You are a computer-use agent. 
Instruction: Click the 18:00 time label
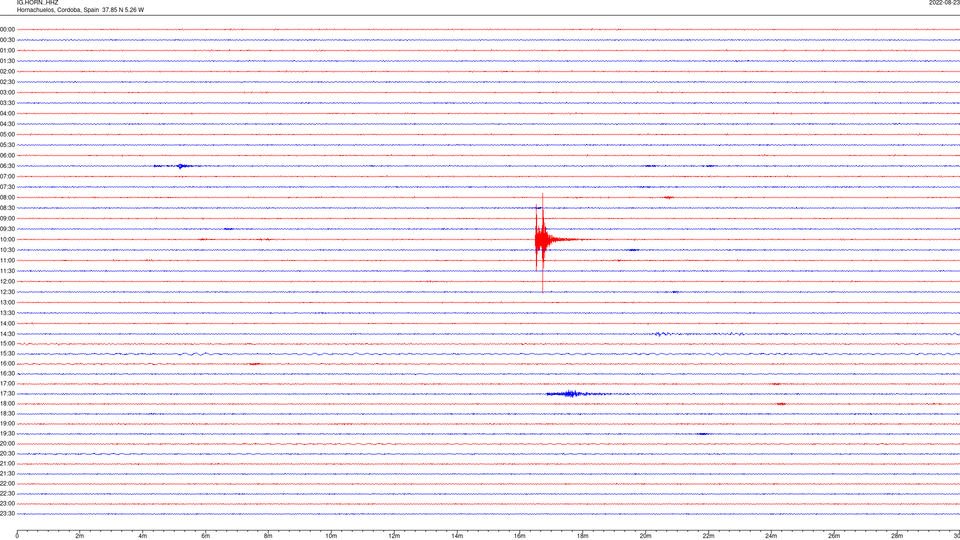(7, 403)
